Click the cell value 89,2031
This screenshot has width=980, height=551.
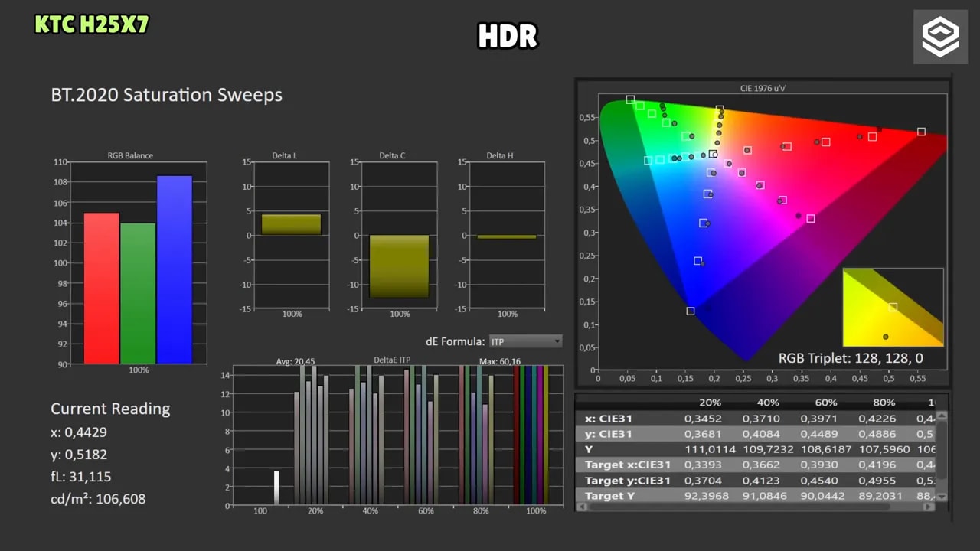pos(880,496)
